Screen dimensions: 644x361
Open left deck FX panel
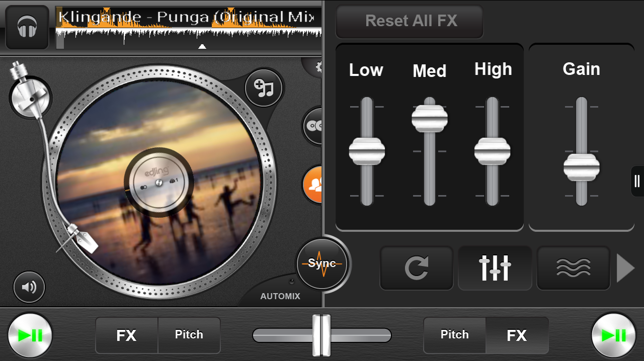127,335
